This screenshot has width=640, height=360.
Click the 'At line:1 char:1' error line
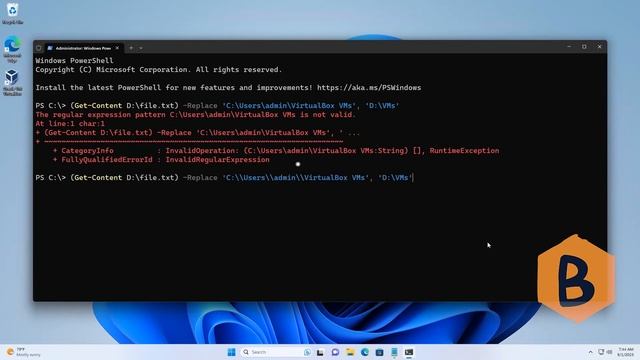(x=70, y=124)
